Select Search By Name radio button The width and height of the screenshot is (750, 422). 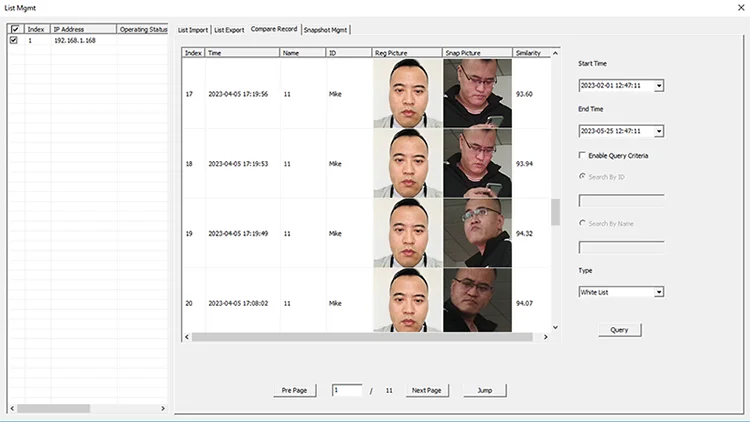(x=583, y=223)
